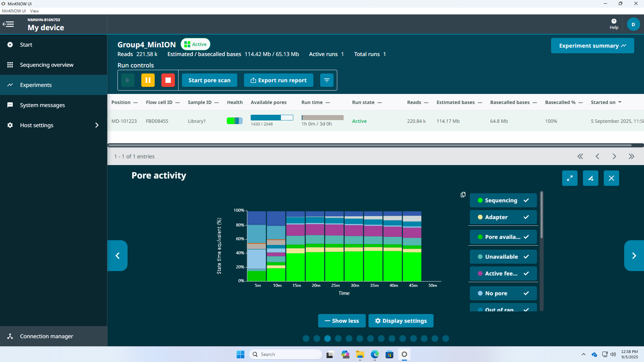Sort by Started on column arrow
Viewport: 644px width, 362px height.
(620, 102)
